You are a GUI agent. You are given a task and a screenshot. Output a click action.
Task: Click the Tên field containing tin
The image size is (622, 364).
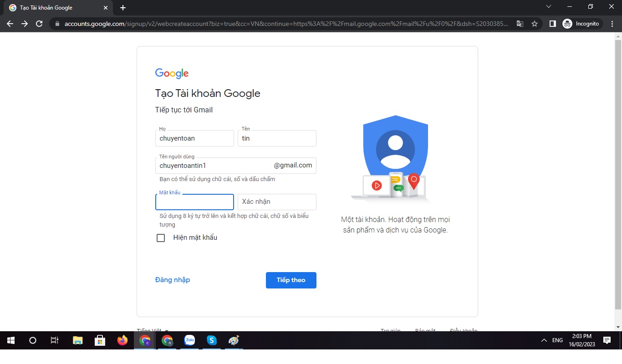pos(277,138)
